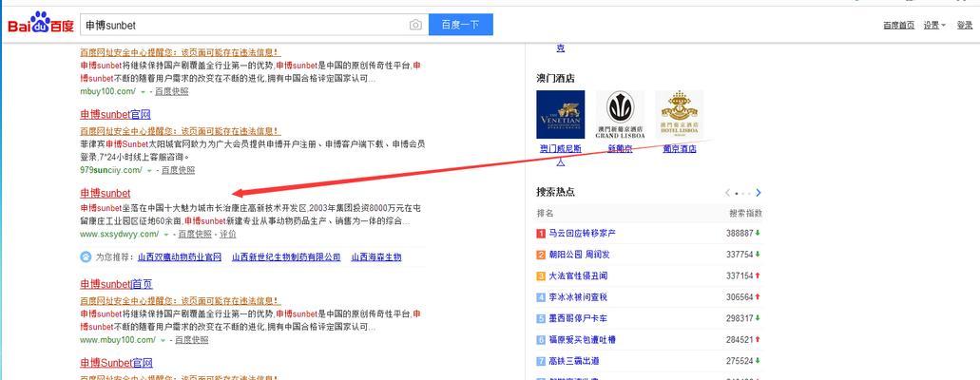Open result titled 申博sunbet首页
The image size is (980, 380).
pos(116,284)
